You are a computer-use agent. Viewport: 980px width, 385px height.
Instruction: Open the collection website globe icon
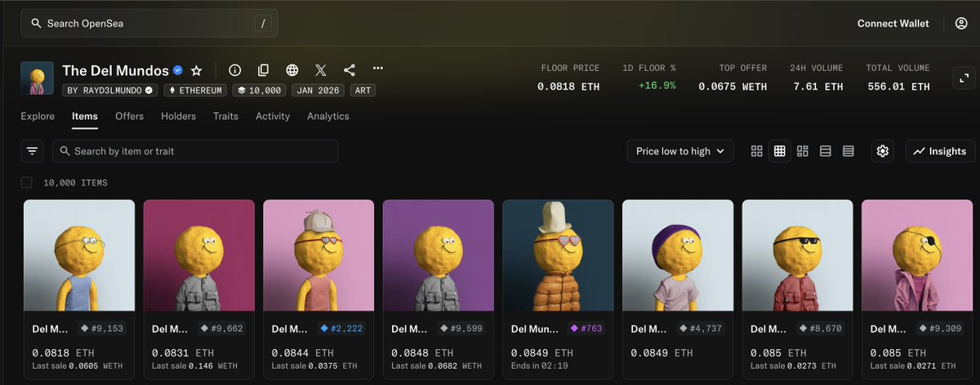pos(292,70)
